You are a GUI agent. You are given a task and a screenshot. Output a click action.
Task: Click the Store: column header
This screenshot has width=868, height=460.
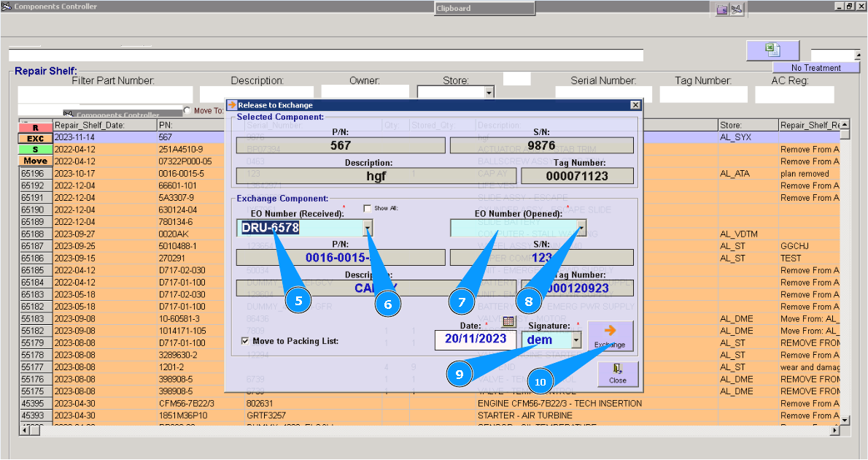click(748, 126)
